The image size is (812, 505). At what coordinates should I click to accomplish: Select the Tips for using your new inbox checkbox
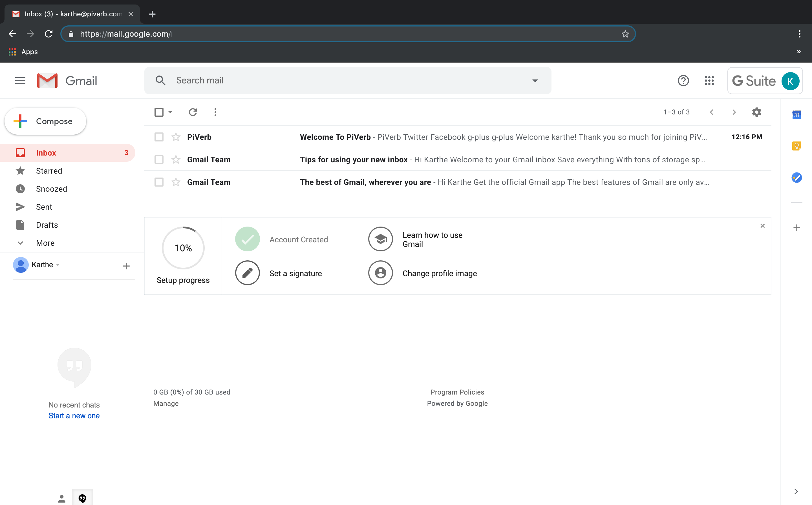(x=159, y=160)
